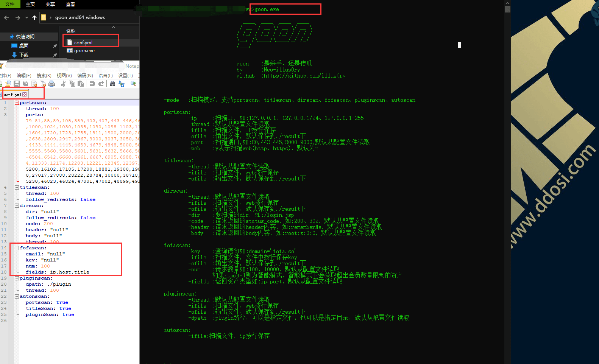Click the Replace icon in toolbar

point(122,84)
